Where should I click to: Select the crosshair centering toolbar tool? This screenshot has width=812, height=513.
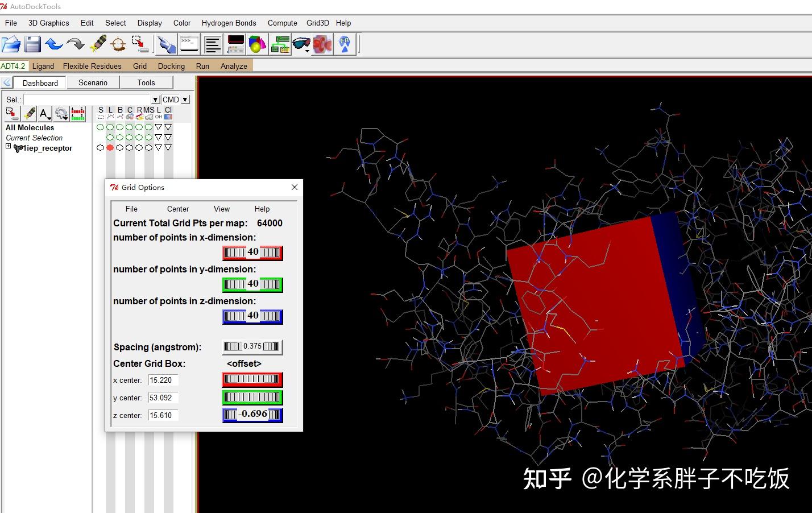pos(118,44)
